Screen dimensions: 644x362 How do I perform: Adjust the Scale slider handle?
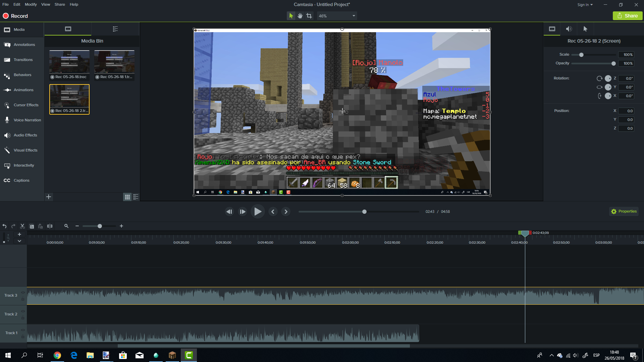pos(581,55)
